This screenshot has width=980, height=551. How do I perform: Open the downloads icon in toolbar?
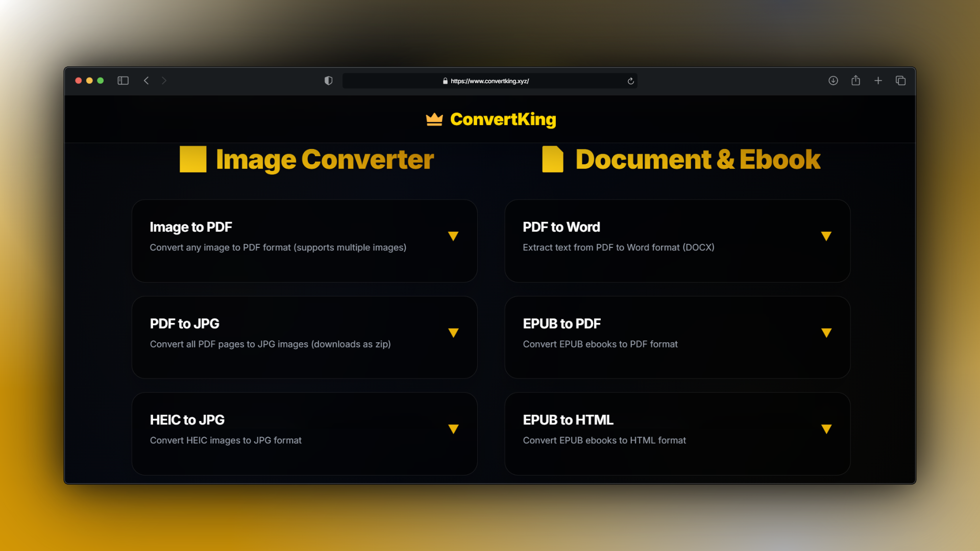(833, 81)
